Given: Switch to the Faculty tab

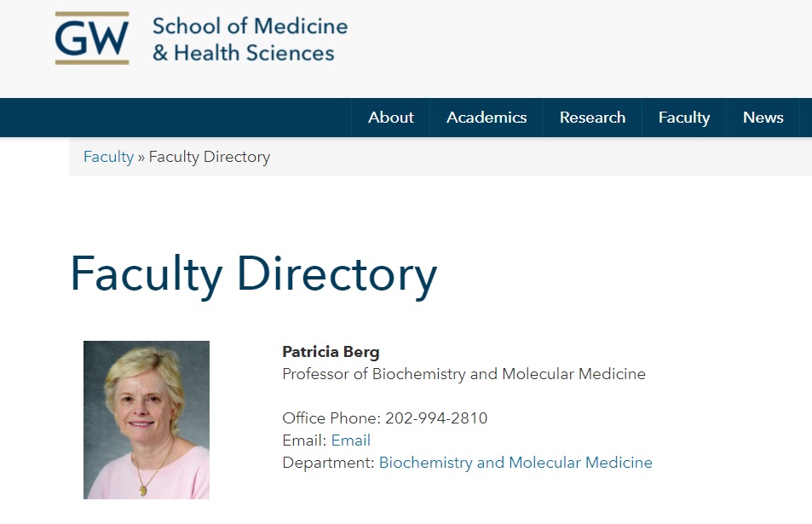Looking at the screenshot, I should click(683, 118).
